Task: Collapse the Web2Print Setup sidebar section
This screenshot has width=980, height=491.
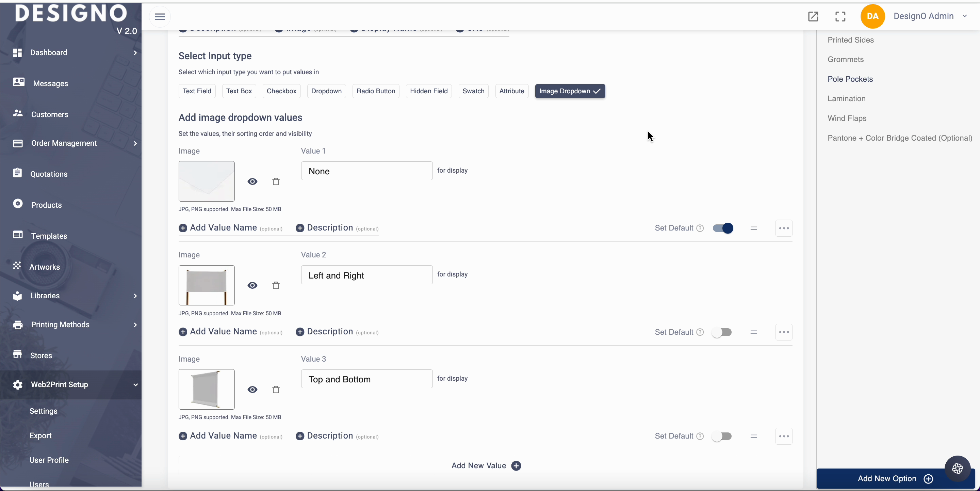Action: tap(59, 384)
